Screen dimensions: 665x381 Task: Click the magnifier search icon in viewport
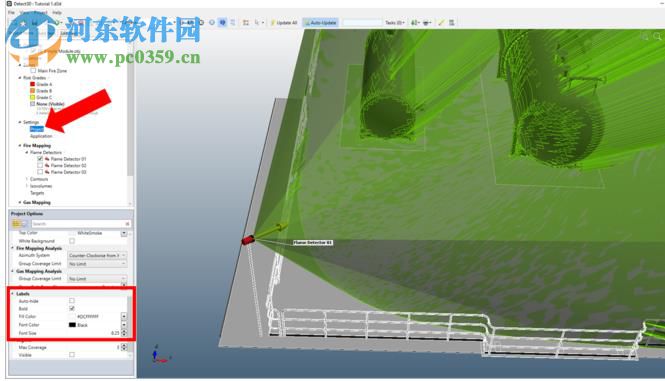657,36
